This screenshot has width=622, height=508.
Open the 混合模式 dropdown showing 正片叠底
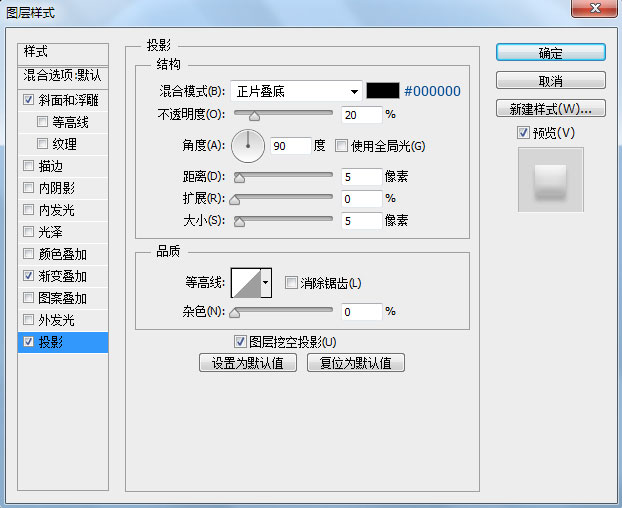[296, 91]
